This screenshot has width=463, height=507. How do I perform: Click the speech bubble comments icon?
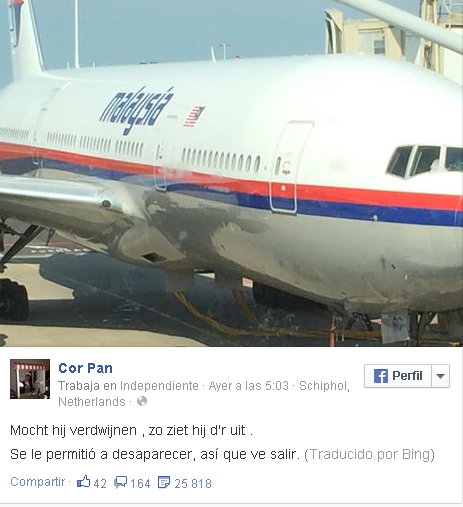coord(120,482)
